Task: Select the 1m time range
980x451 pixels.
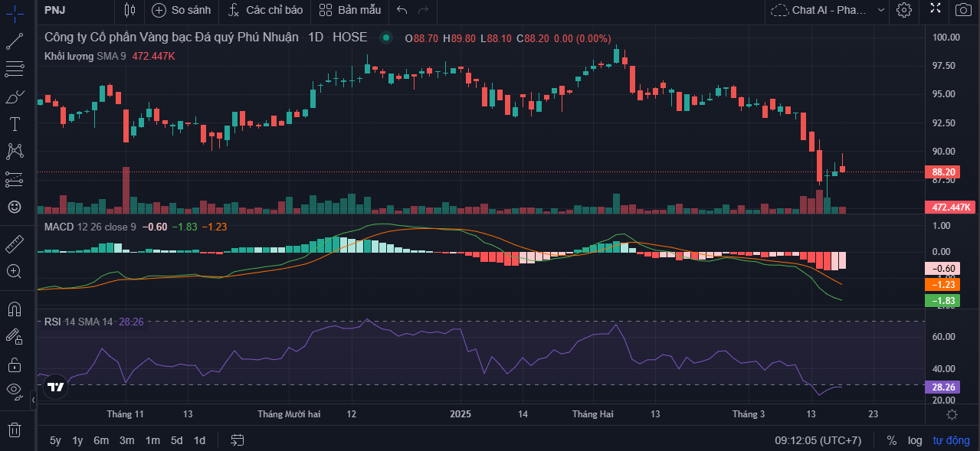Action: [x=152, y=440]
